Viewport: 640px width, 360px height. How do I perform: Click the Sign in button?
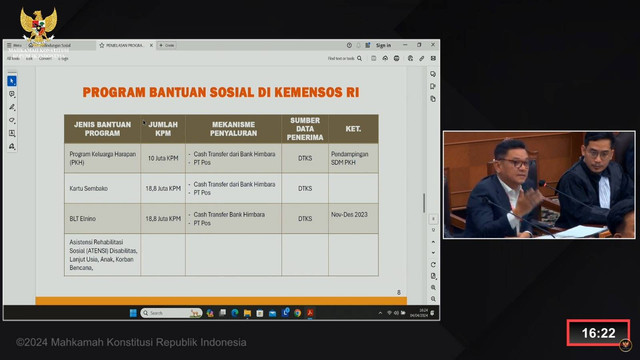[383, 45]
